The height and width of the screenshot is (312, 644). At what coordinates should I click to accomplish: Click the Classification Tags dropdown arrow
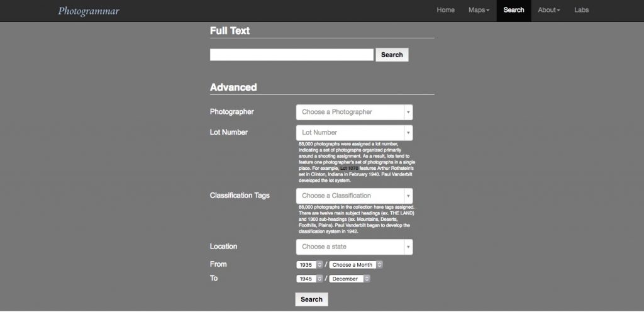click(x=408, y=196)
